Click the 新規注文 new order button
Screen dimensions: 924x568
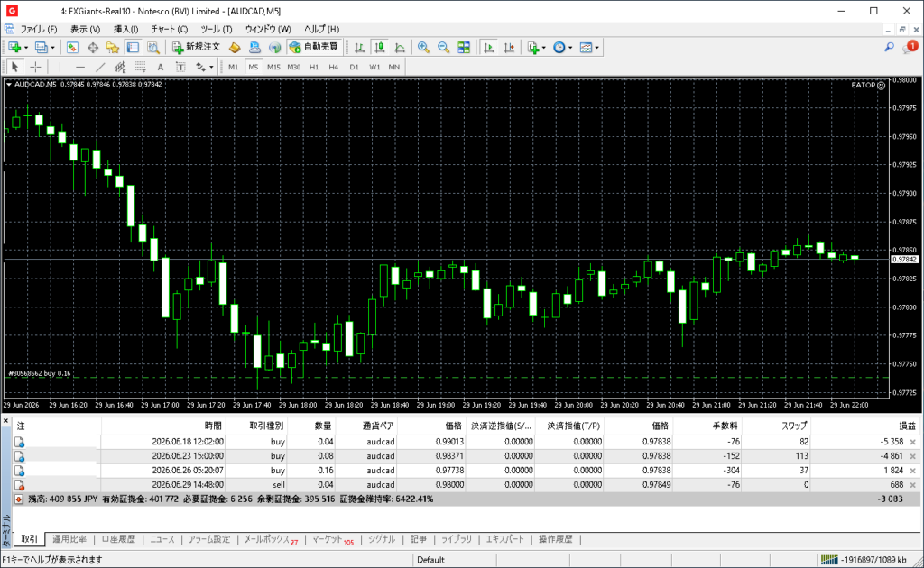[x=197, y=47]
